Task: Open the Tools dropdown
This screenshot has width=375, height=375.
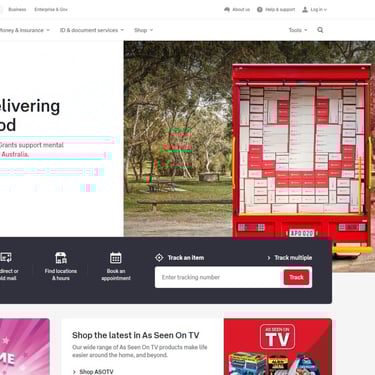Action: (x=298, y=30)
